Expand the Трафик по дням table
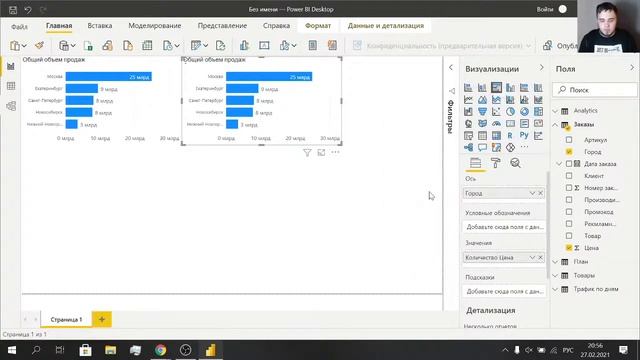The height and width of the screenshot is (360, 640). (x=555, y=289)
